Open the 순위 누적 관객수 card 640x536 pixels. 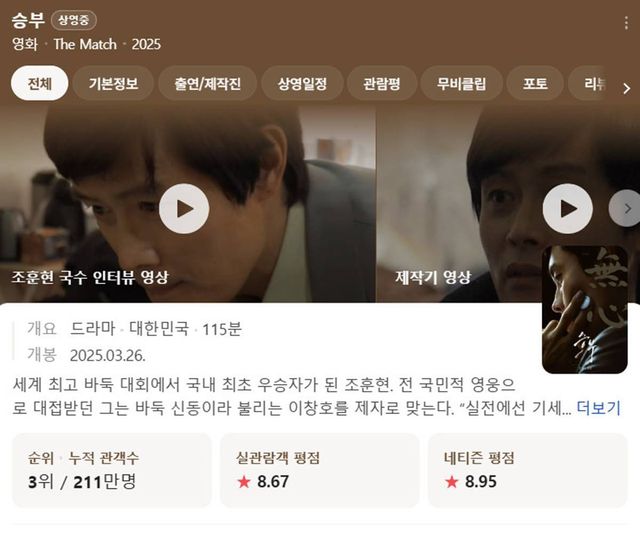(112, 470)
